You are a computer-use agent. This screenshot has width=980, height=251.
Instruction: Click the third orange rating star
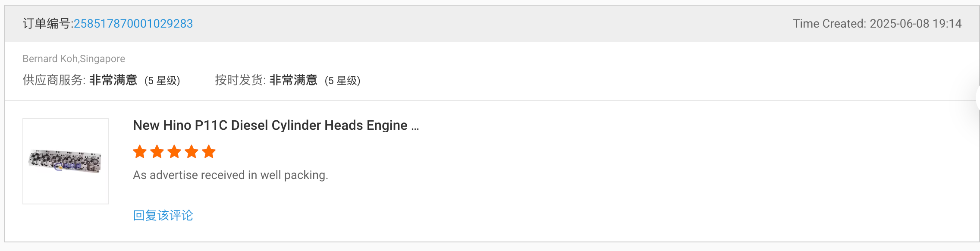pos(174,152)
